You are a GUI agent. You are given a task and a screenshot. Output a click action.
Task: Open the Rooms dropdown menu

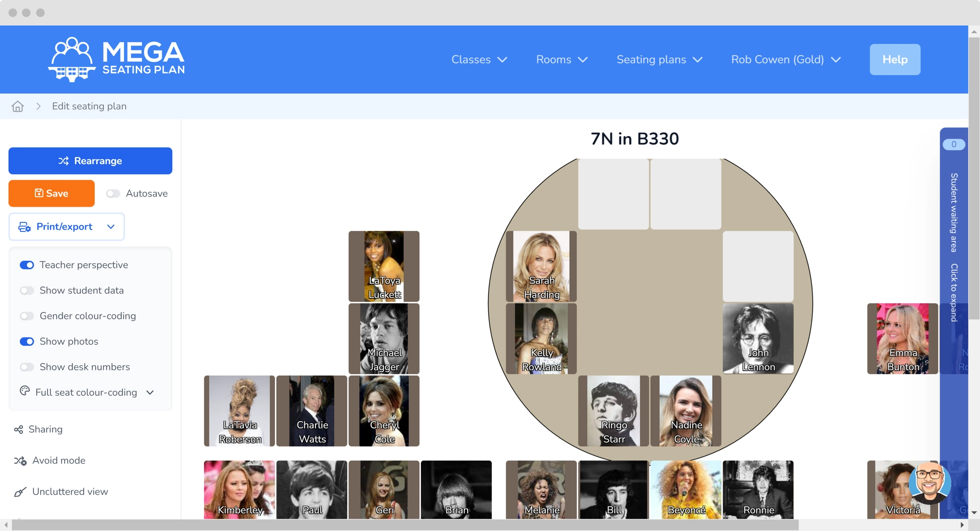562,59
